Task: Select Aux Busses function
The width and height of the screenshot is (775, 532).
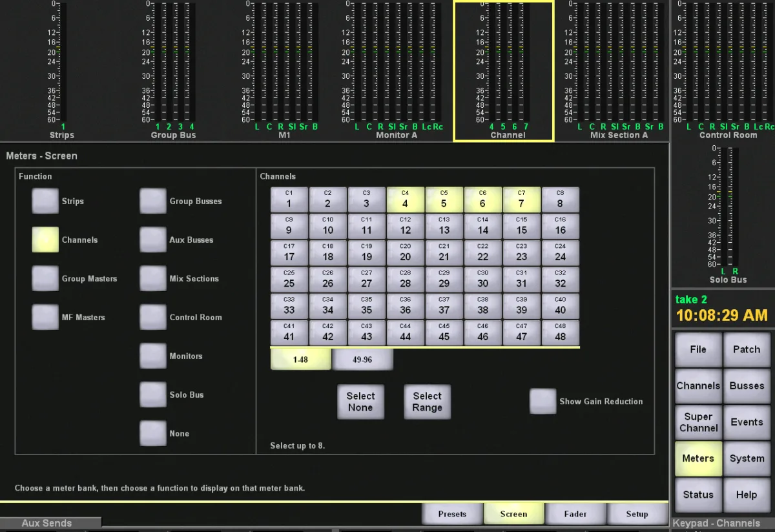Action: [x=153, y=240]
